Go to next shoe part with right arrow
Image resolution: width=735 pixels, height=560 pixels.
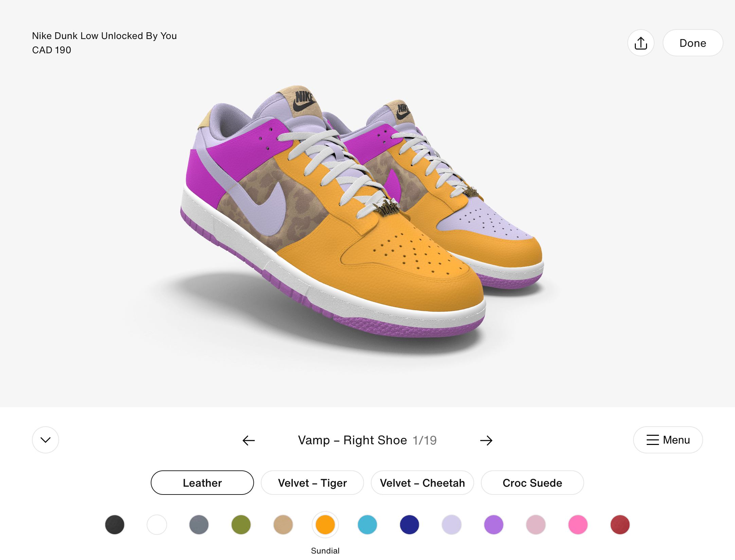point(486,440)
